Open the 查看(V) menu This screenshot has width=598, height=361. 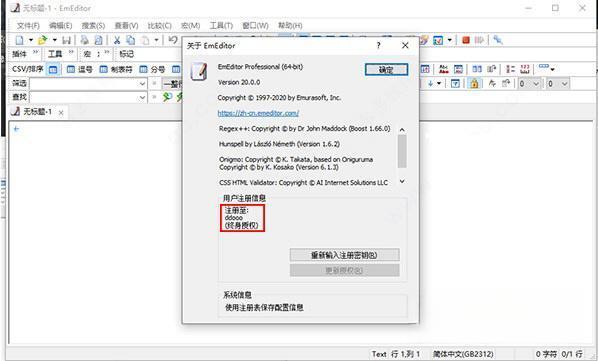(x=126, y=26)
